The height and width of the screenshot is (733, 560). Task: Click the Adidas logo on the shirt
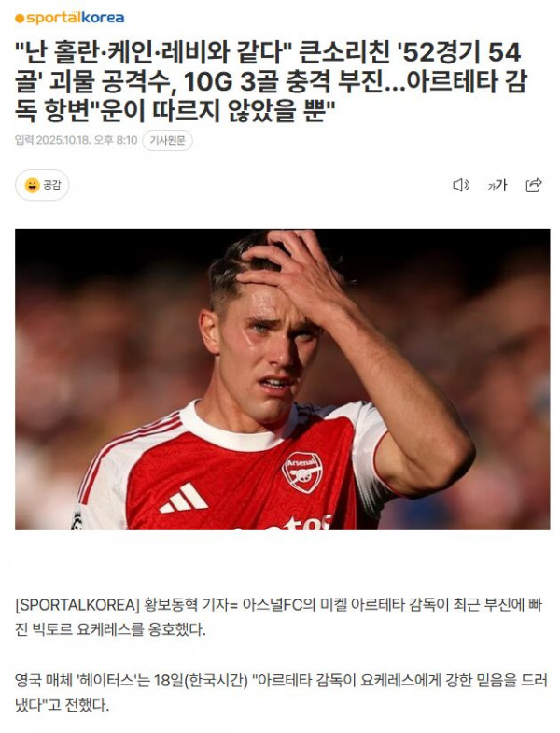point(183,498)
